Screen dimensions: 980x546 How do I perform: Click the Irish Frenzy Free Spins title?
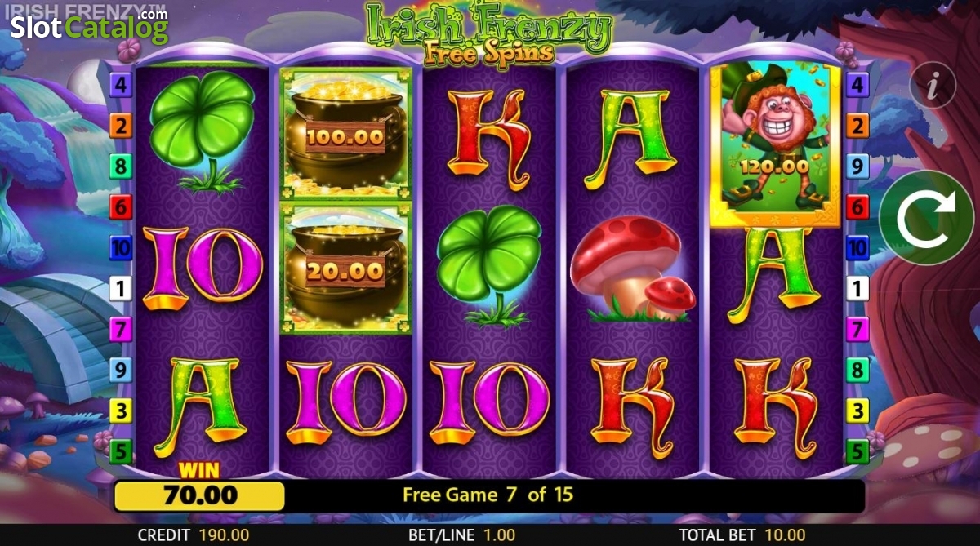point(488,33)
